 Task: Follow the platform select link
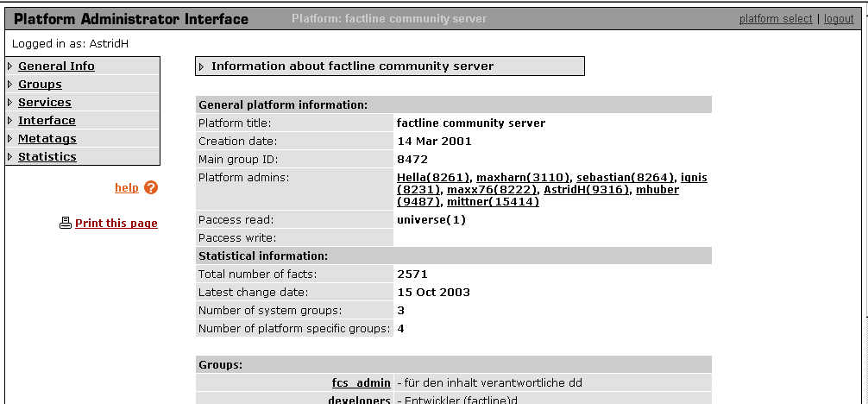tap(776, 19)
